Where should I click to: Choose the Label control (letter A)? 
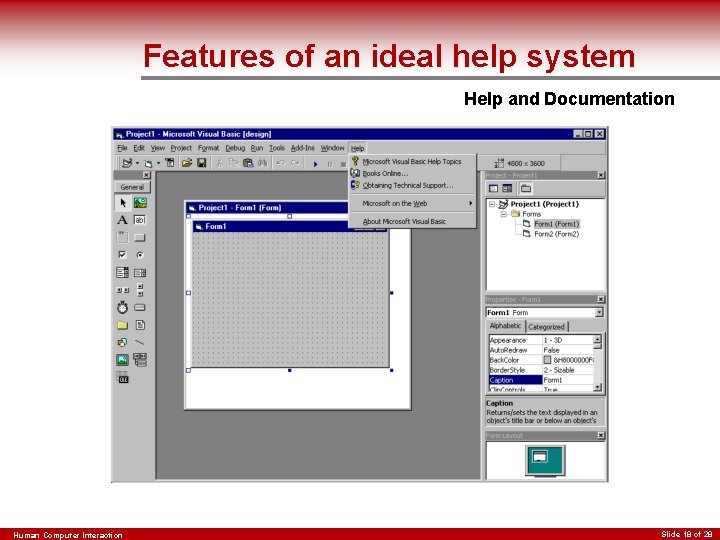[122, 220]
